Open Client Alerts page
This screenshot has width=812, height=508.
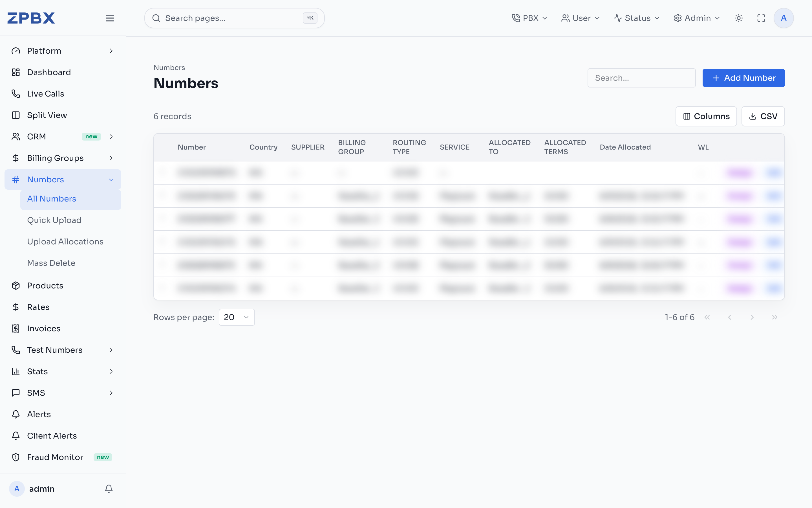click(x=63, y=436)
